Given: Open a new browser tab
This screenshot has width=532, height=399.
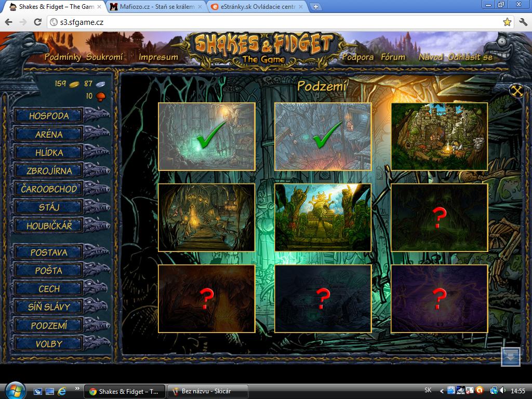Looking at the screenshot, I should pyautogui.click(x=315, y=7).
